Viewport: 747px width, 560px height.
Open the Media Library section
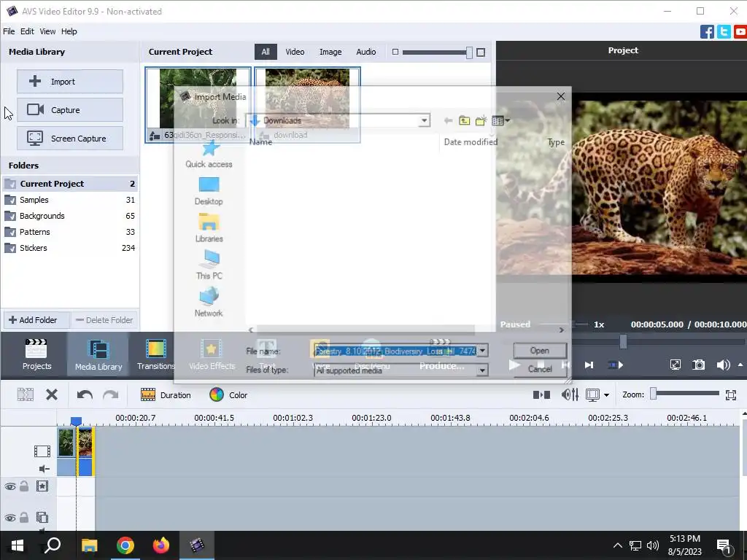tap(98, 354)
